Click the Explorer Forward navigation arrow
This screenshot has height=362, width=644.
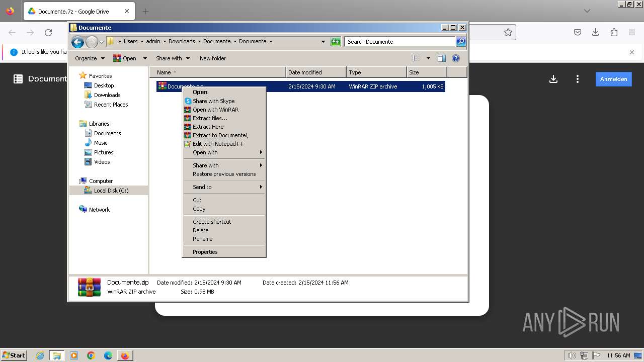tap(92, 42)
